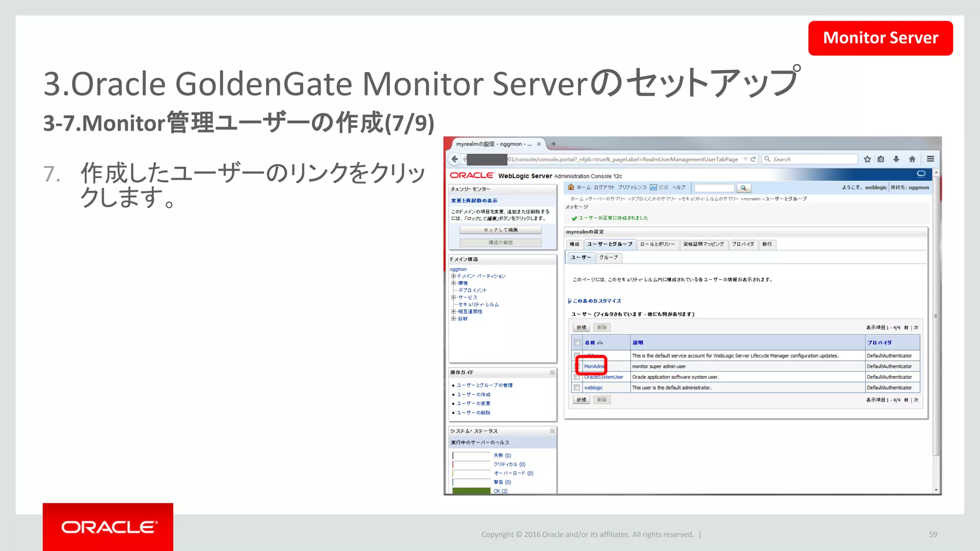
Task: Switch to the 構成 tab
Action: coord(574,244)
